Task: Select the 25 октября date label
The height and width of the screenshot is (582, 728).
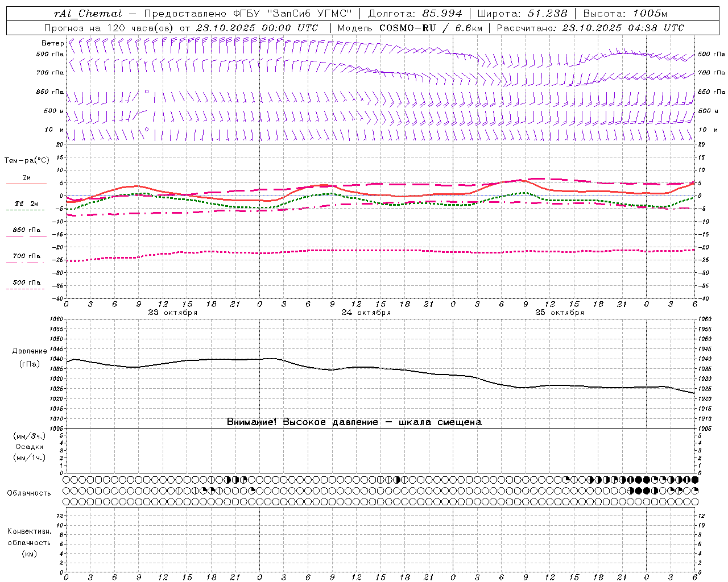Action: pyautogui.click(x=560, y=312)
